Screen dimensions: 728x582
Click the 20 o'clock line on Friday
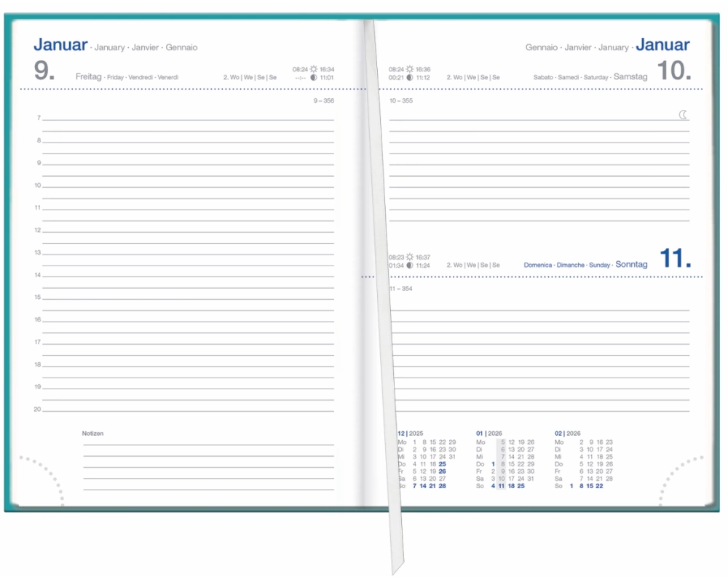click(188, 410)
